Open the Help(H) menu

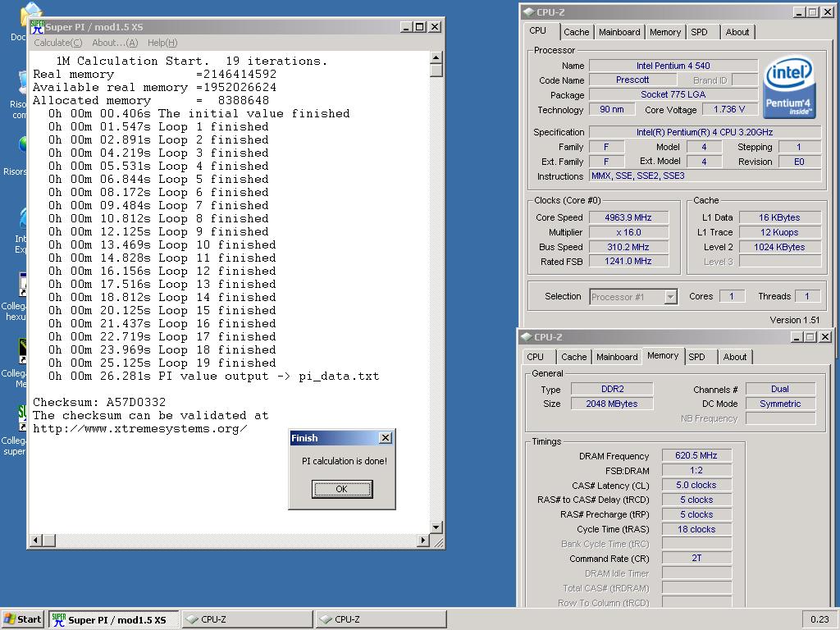[x=162, y=43]
